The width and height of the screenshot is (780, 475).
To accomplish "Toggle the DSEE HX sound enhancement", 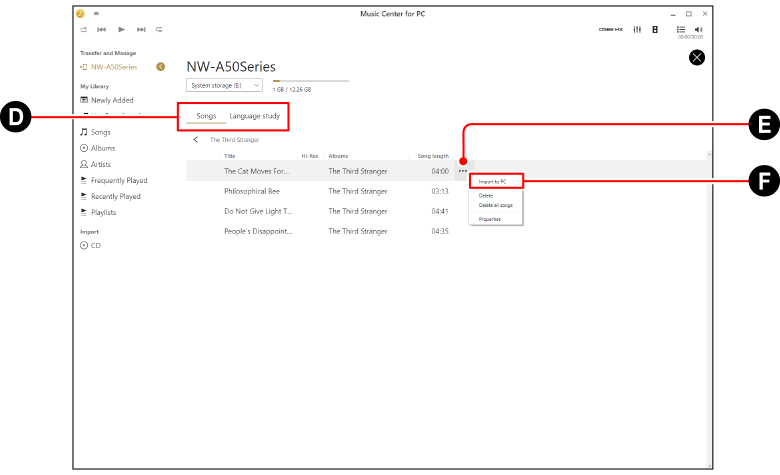I will point(610,30).
